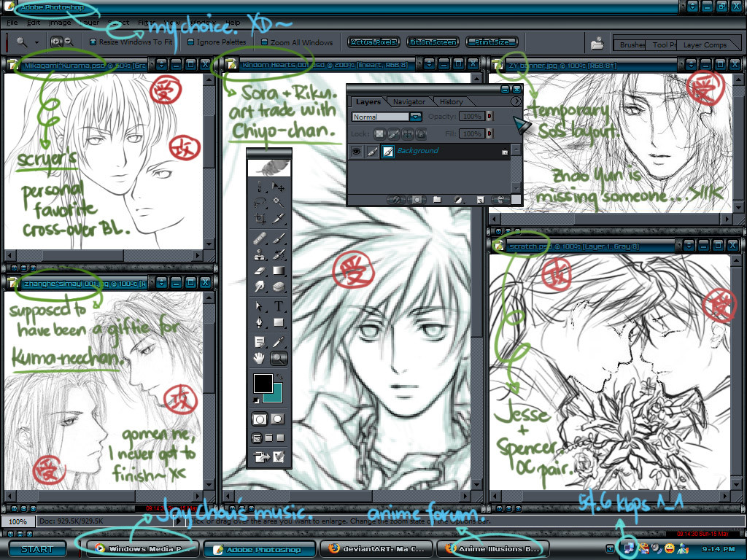Add a layer mask
Image resolution: width=747 pixels, height=560 pixels.
pos(417,200)
